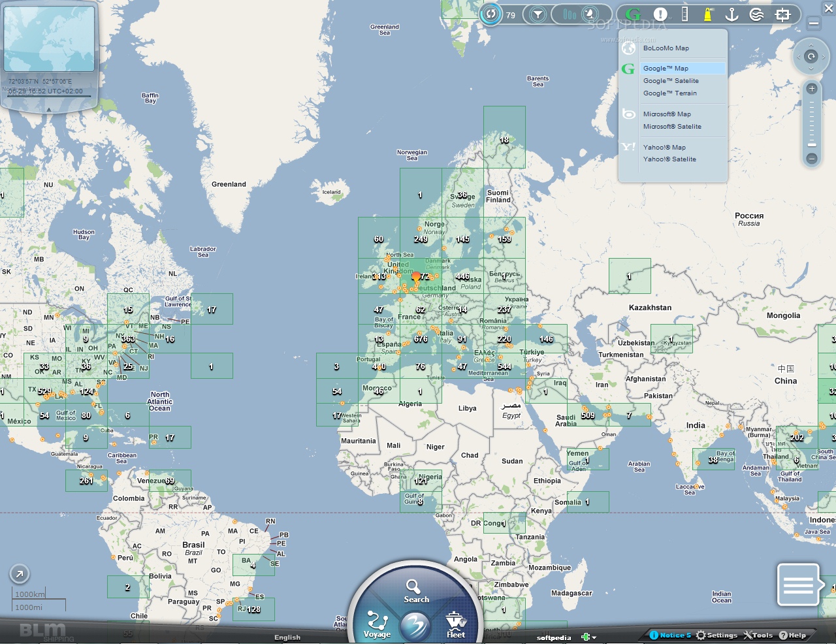The height and width of the screenshot is (644, 836).
Task: Click the Yahoo Y! logo icon
Action: pos(628,147)
